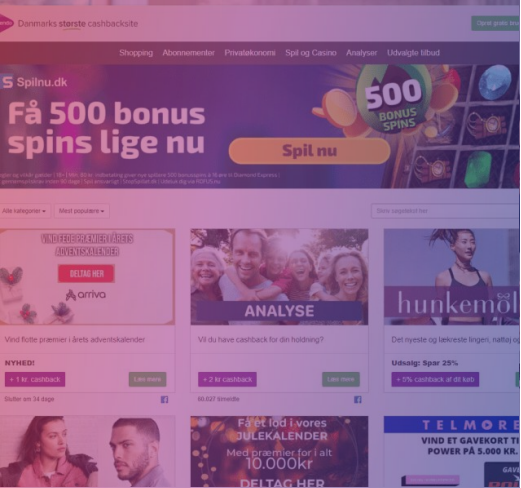Image resolution: width=521 pixels, height=488 pixels.
Task: Share the adventskalender offer on Facebook
Action: click(x=164, y=399)
